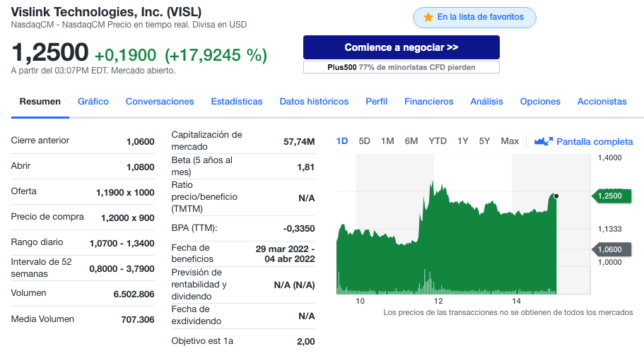Screen dimensions: 644x363
Task: Select YTD chart range
Action: 438,141
